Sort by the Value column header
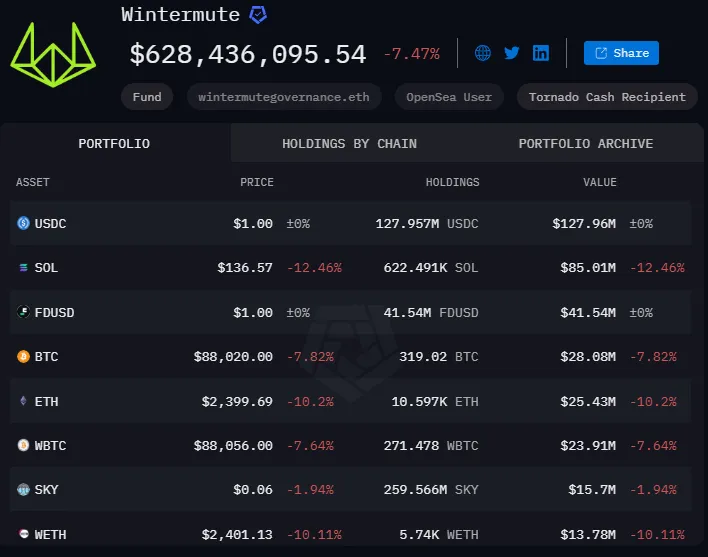The image size is (708, 557). pyautogui.click(x=600, y=182)
